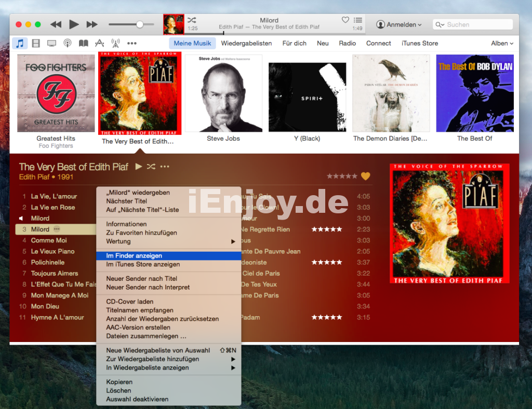Open album options ellipsis next to shuffle
532x409 pixels.
(x=165, y=167)
